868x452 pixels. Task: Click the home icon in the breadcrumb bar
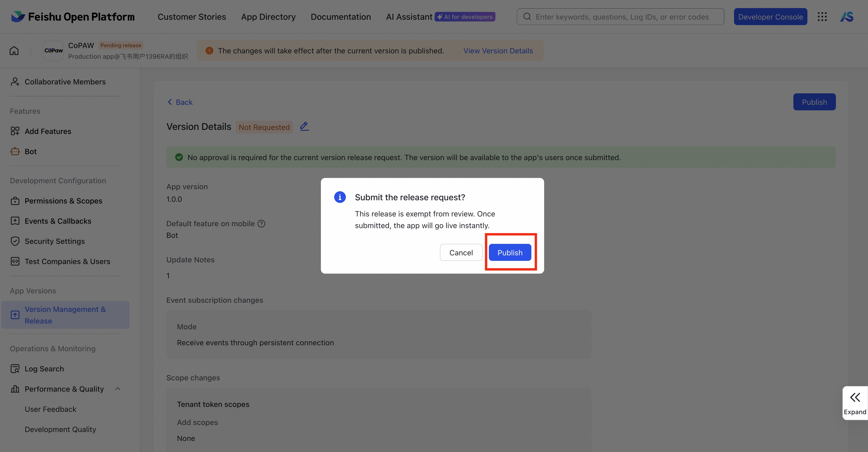coord(14,51)
